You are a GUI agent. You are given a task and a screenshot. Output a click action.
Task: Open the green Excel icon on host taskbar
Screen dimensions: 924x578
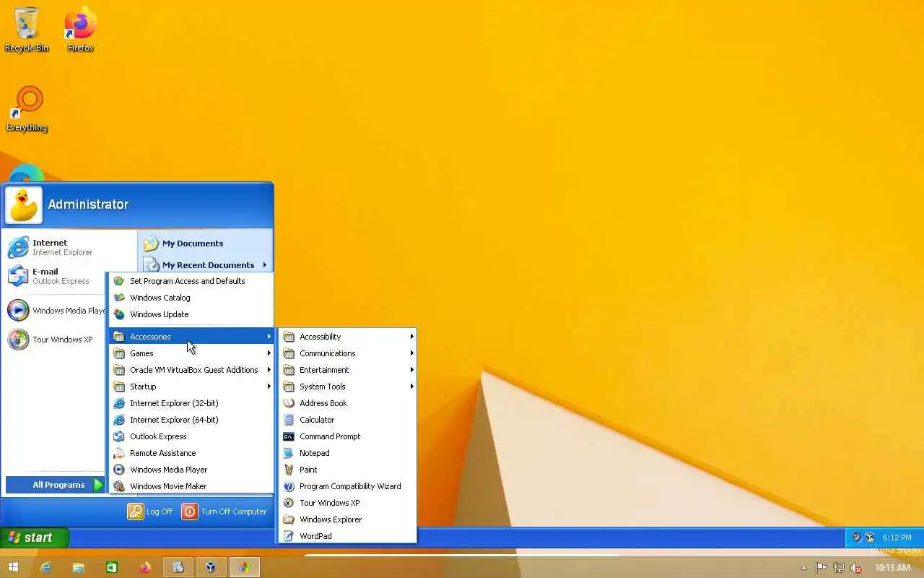click(x=112, y=567)
